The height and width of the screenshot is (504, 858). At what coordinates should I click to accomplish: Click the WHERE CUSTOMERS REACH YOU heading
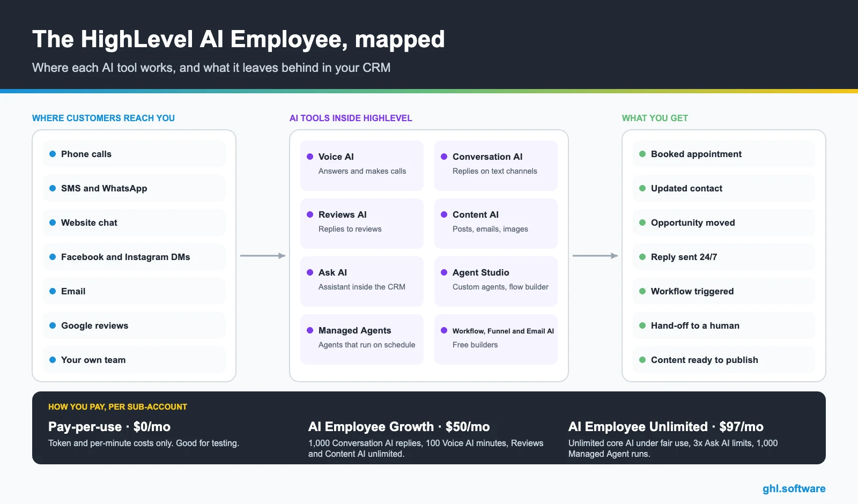(x=103, y=118)
